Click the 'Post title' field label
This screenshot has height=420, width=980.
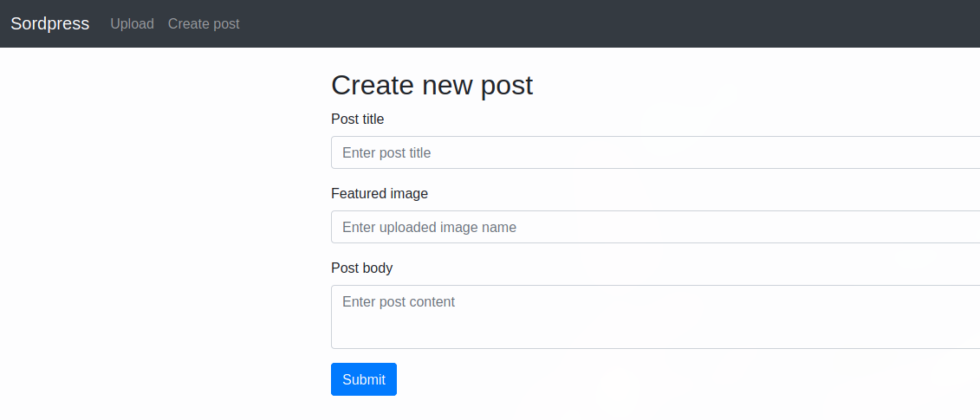coord(358,119)
